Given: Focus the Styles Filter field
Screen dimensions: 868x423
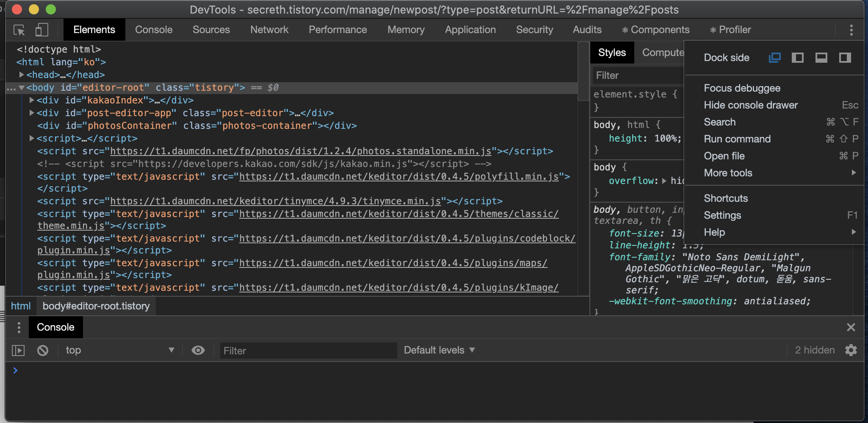Looking at the screenshot, I should coord(638,75).
